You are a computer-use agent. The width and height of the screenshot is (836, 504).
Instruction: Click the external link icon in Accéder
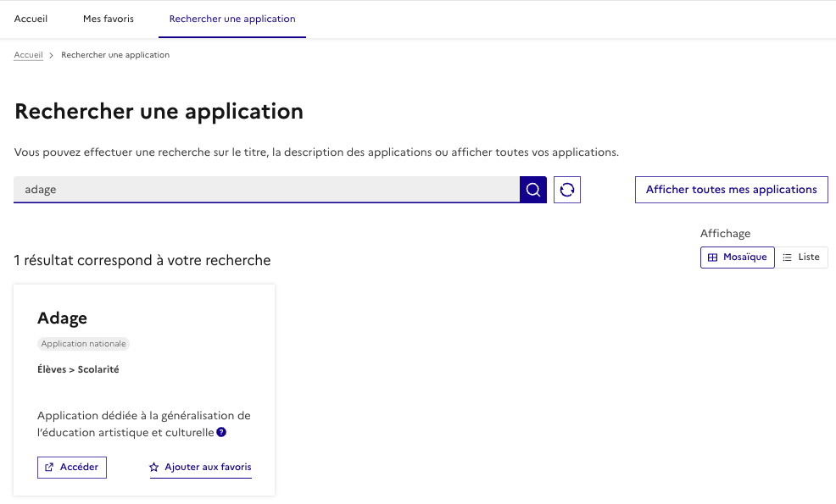tap(49, 468)
